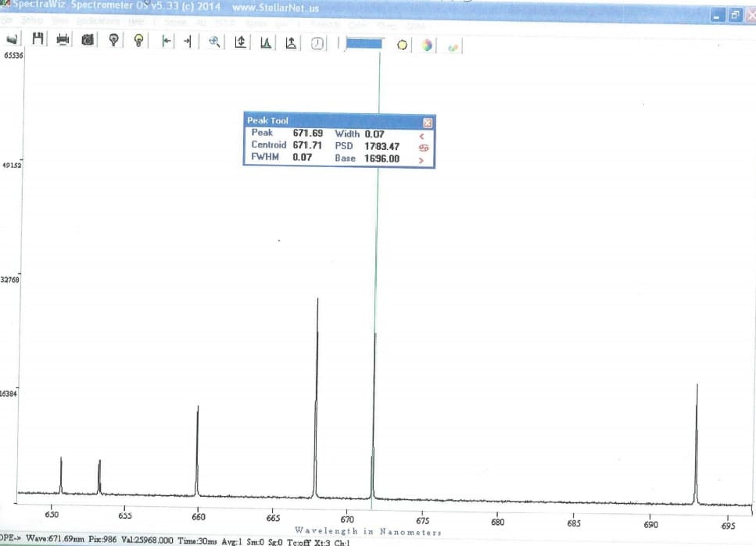Viewport: 756px width, 546px height.
Task: Restore down the SpectraWiz window
Action: (735, 16)
